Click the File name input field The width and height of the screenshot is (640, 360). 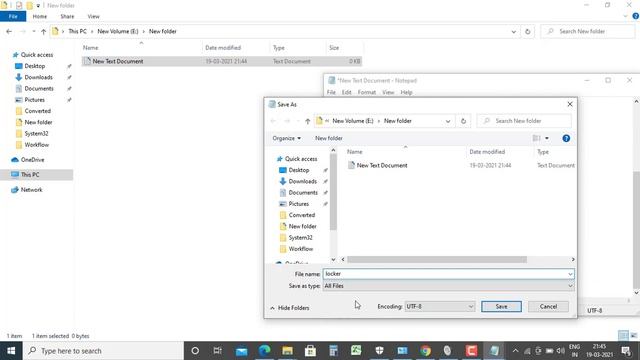click(448, 274)
